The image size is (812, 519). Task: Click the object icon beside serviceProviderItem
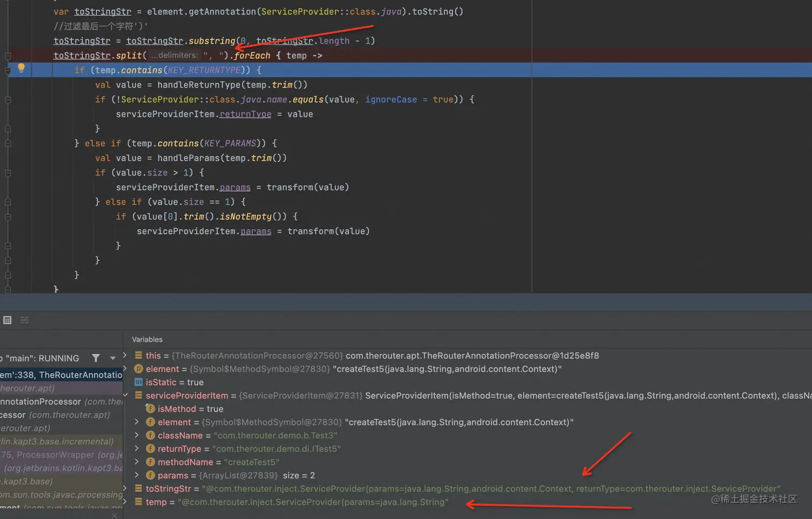click(139, 396)
